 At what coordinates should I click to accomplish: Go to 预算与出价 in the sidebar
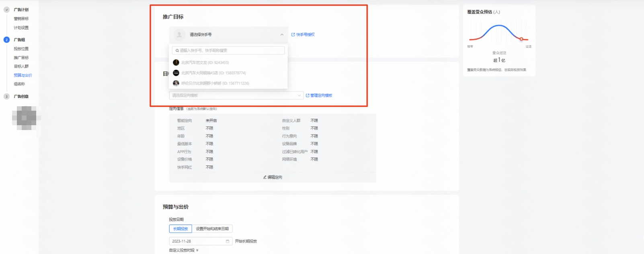point(23,75)
